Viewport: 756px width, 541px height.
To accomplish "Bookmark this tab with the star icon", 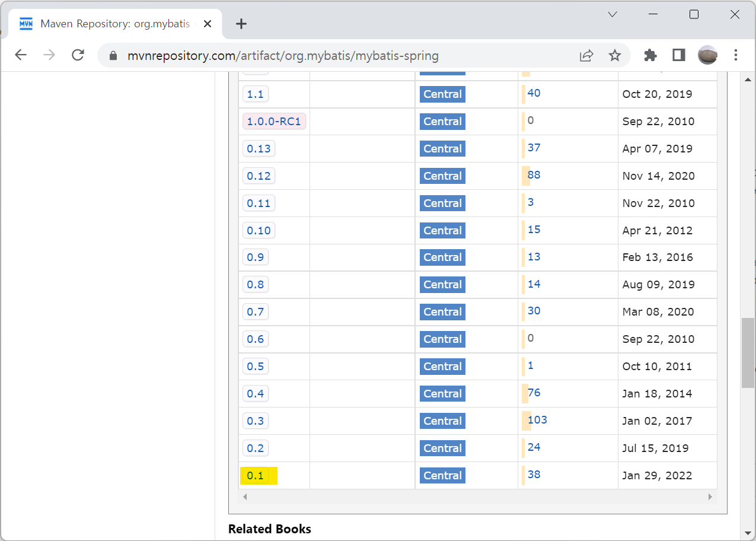I will 615,56.
